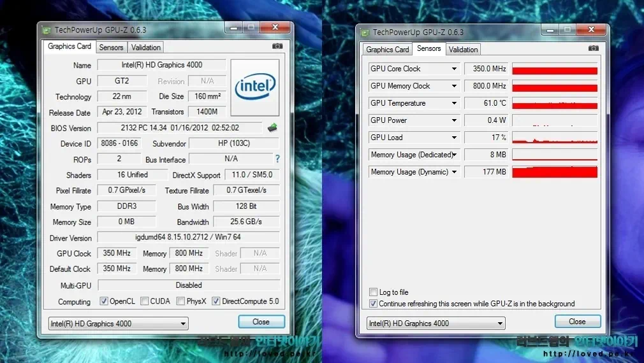Click Subvendor value HP (103C)
The image size is (644, 363).
click(234, 143)
